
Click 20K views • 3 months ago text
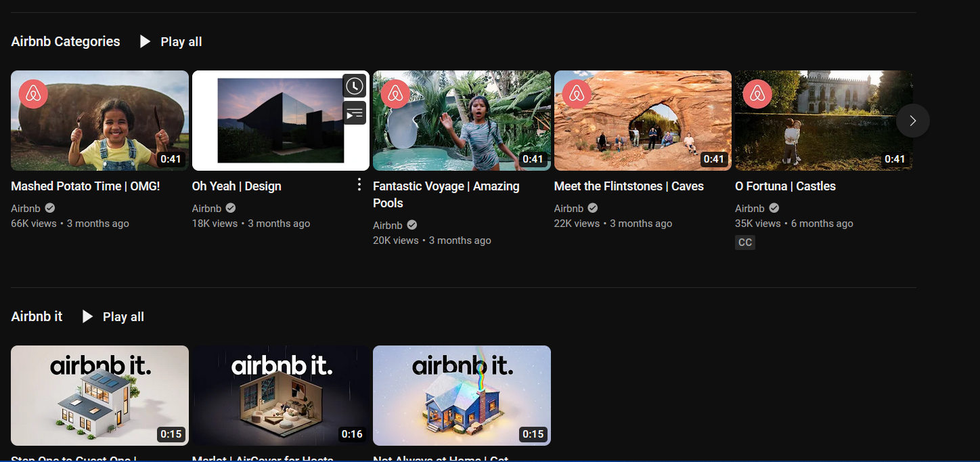point(432,240)
